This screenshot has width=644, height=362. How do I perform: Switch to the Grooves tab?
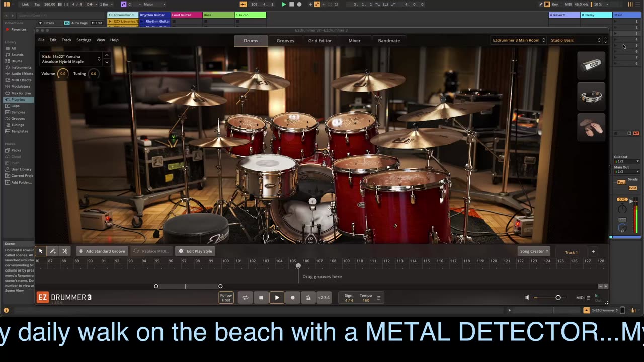tap(285, 40)
